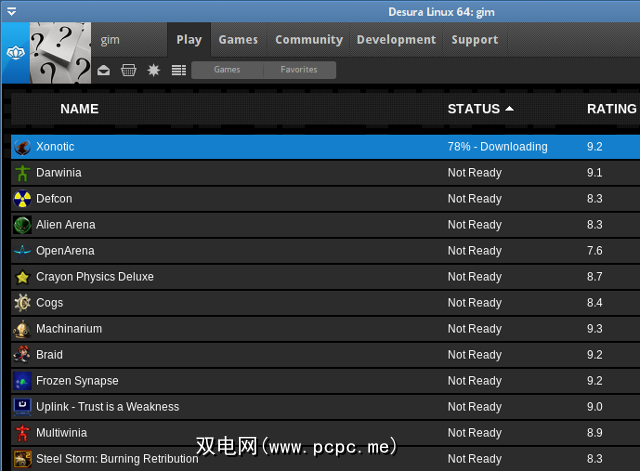640x471 pixels.
Task: Click the Multiwinia red figure icon
Action: tap(22, 433)
